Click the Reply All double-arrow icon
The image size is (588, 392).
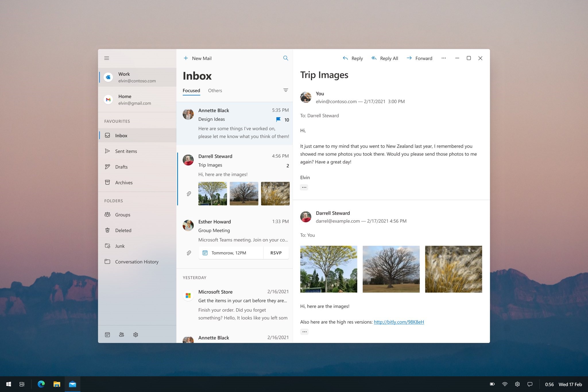click(x=374, y=58)
